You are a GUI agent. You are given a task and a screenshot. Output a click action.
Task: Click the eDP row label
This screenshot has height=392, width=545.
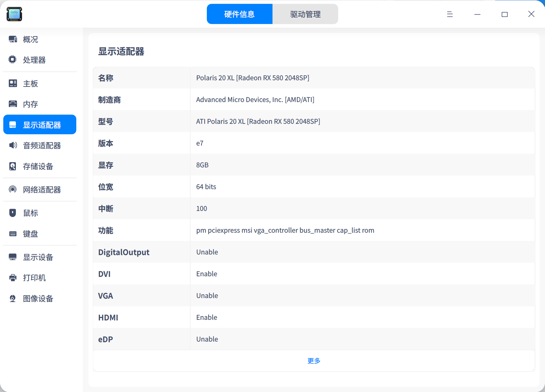[x=106, y=339]
